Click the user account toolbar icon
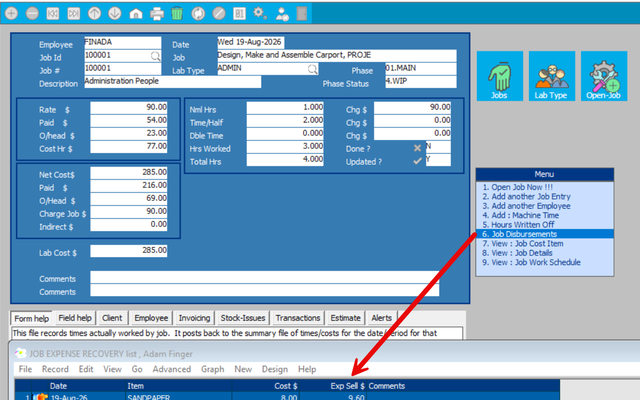Viewport: 640px width, 400px height. [282, 13]
